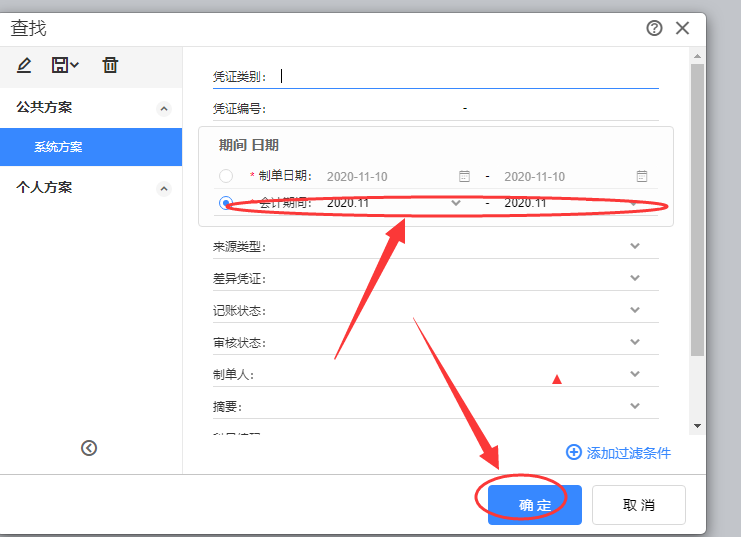
Task: Collapse the 公共方案 section
Action: [x=164, y=109]
